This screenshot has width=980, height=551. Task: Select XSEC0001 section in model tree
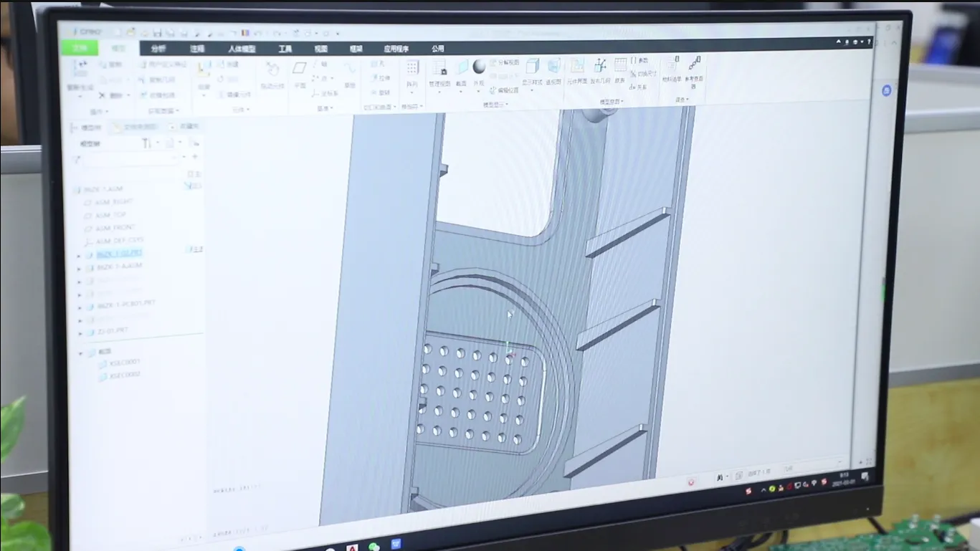pos(125,363)
